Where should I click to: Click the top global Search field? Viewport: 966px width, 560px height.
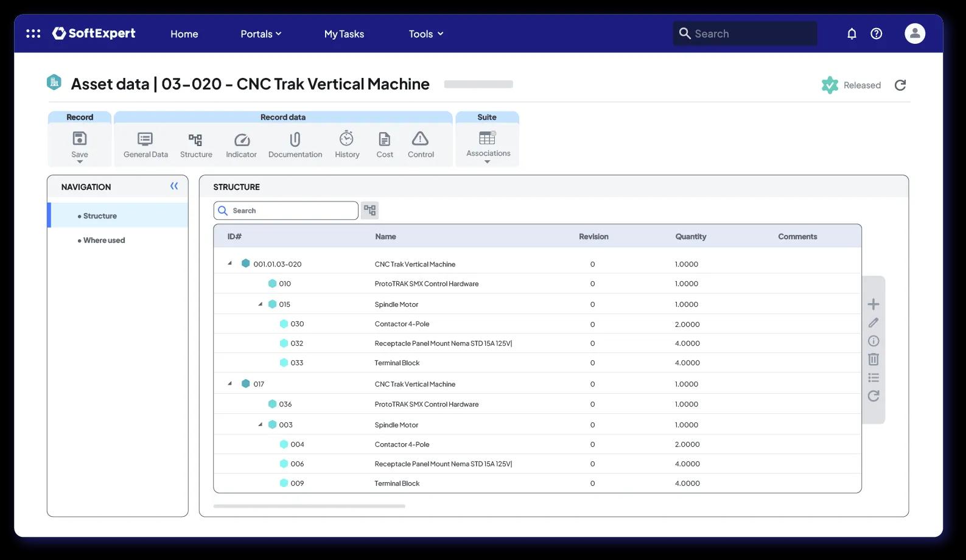pos(745,33)
